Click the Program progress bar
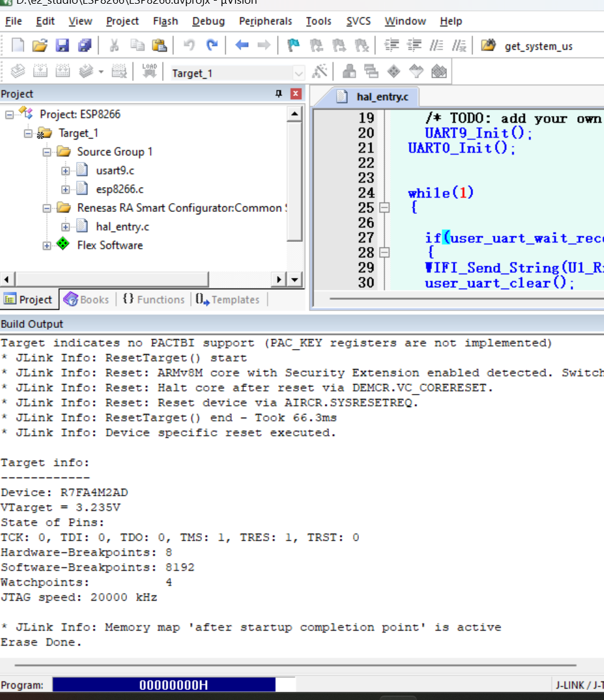Viewport: 604px width, 700px height. (174, 685)
